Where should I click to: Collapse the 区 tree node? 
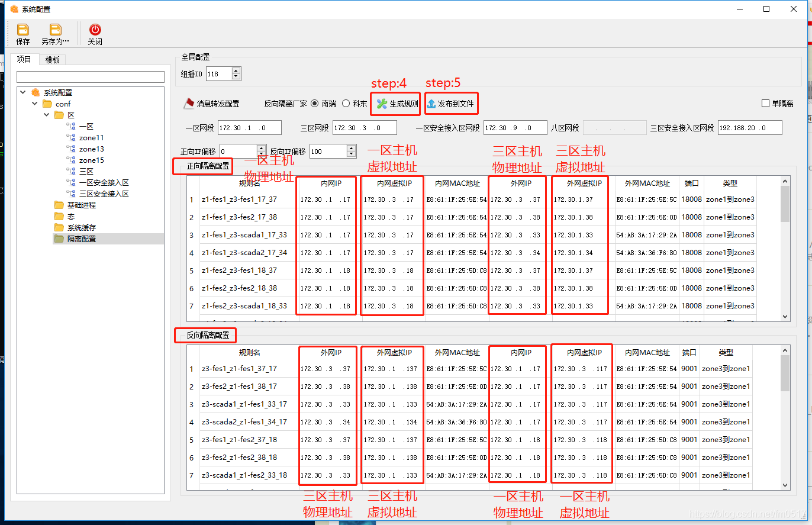click(46, 115)
